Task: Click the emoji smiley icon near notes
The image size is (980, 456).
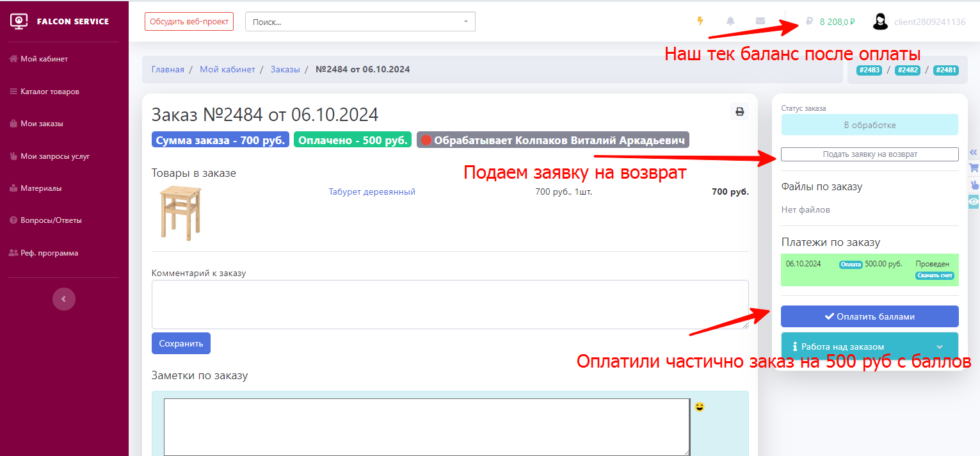Action: click(699, 407)
